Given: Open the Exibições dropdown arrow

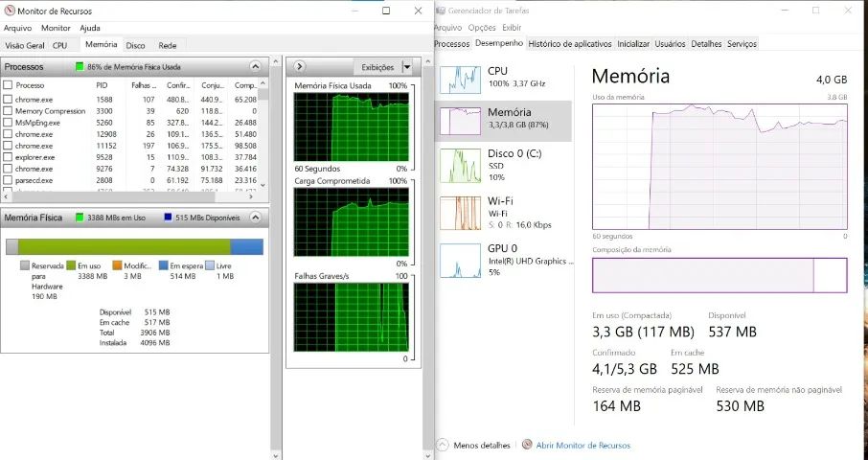Looking at the screenshot, I should (407, 67).
